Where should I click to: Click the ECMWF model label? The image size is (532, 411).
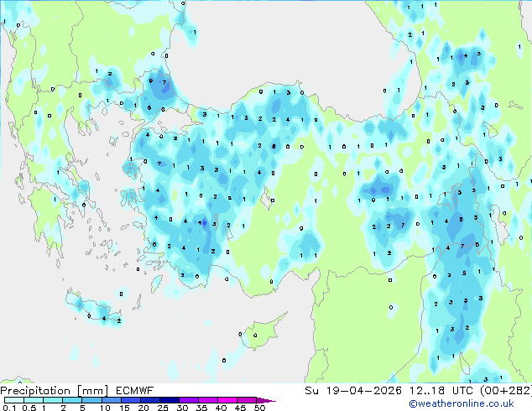pos(135,391)
